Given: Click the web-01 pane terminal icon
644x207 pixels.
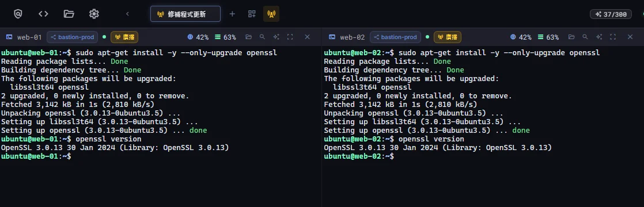Looking at the screenshot, I should [x=9, y=37].
